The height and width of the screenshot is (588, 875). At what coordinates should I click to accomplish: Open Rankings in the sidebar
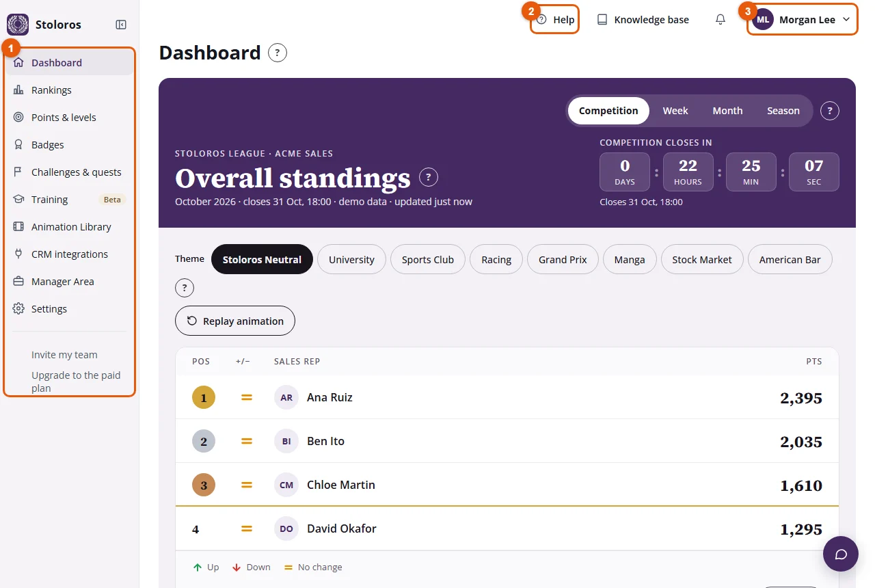point(70,90)
